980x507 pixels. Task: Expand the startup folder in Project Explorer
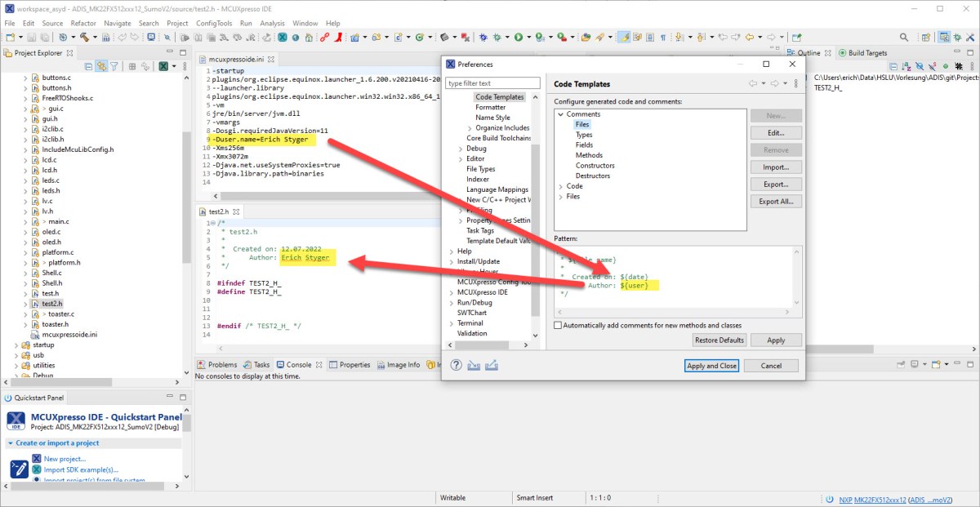(x=18, y=345)
